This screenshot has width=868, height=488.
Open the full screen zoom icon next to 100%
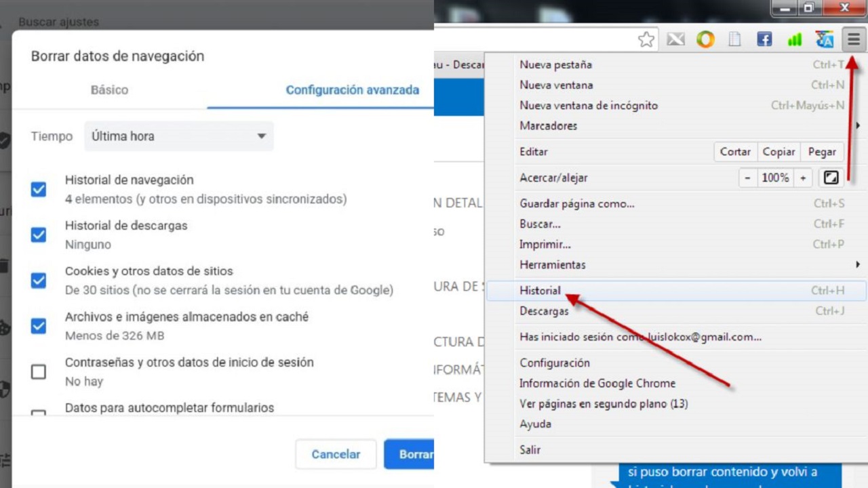831,177
